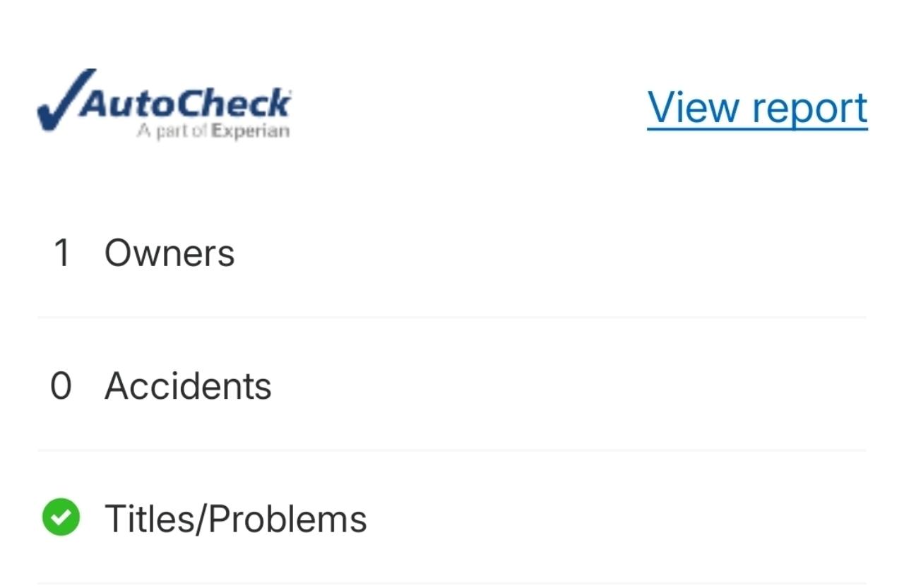Image resolution: width=904 pixels, height=588 pixels.
Task: Click the "A part of Experian" tagline
Action: coord(213,131)
